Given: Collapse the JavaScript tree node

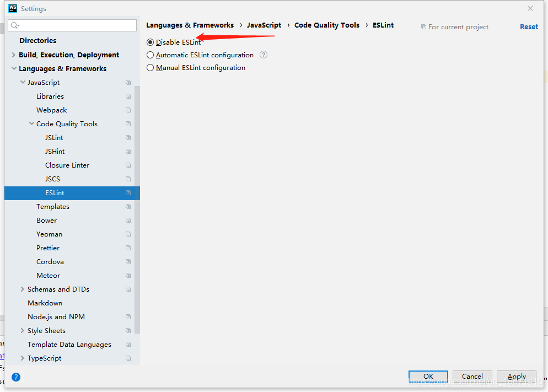Looking at the screenshot, I should point(23,82).
